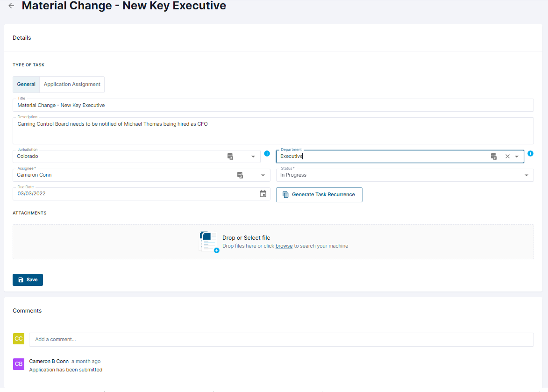Open the Department field dropdown arrow
The height and width of the screenshot is (392, 548).
click(517, 156)
